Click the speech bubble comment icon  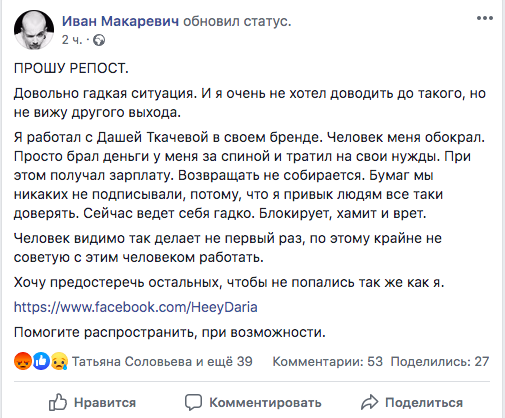(194, 402)
